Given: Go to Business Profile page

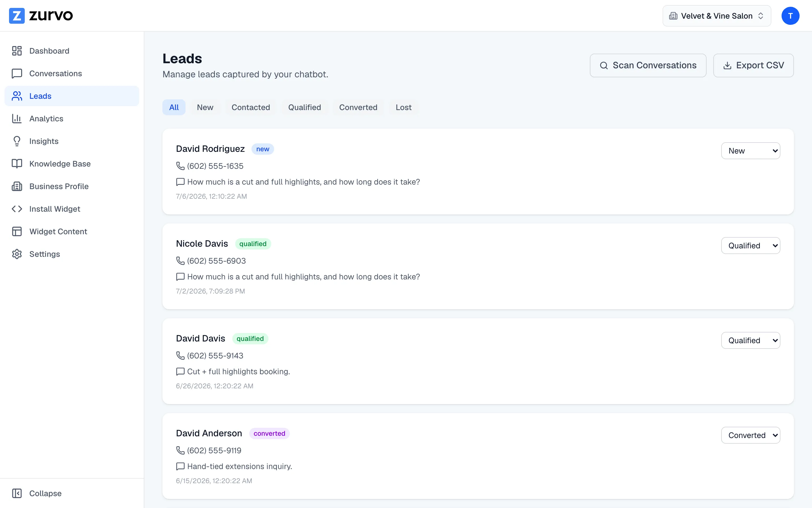Looking at the screenshot, I should point(72,186).
